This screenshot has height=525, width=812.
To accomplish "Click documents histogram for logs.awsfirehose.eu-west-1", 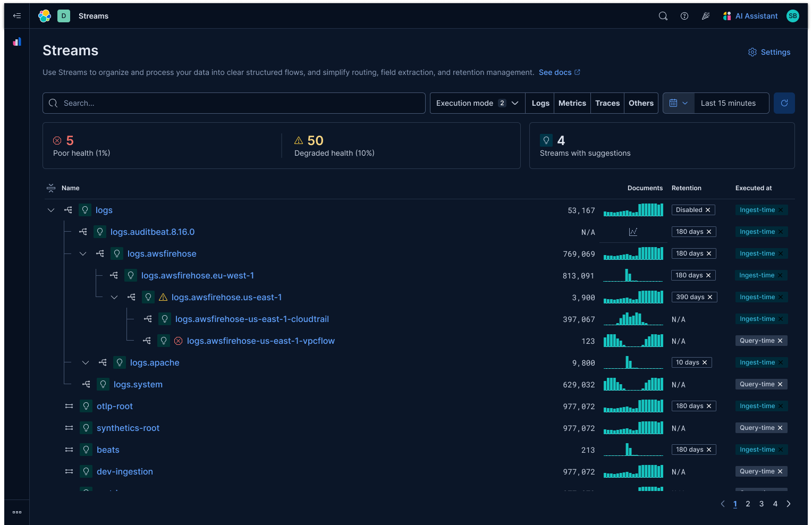I will pos(633,275).
